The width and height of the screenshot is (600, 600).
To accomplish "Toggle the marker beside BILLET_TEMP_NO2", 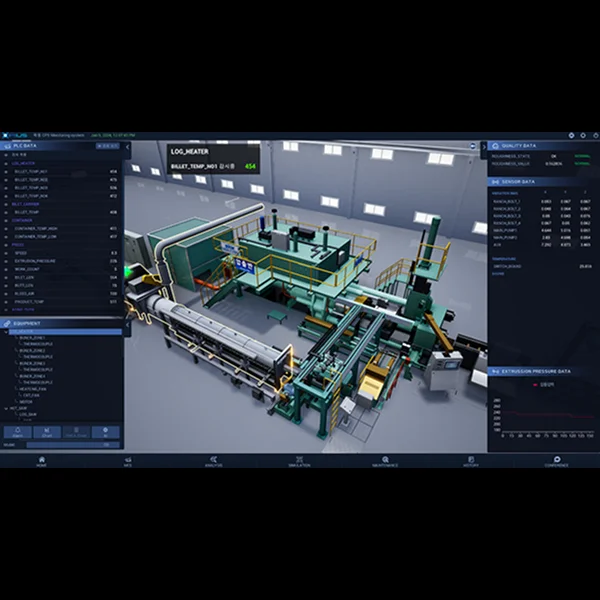I will [6, 180].
